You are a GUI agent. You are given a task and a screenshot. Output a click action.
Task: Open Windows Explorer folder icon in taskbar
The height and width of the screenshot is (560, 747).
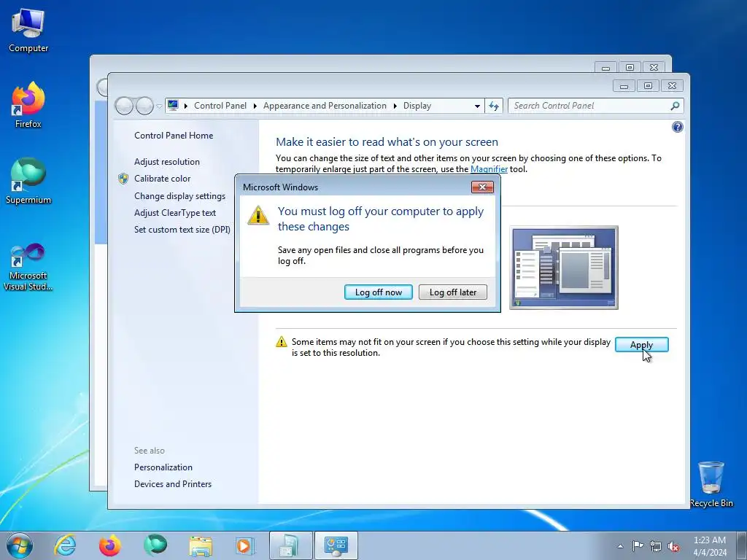pyautogui.click(x=201, y=545)
